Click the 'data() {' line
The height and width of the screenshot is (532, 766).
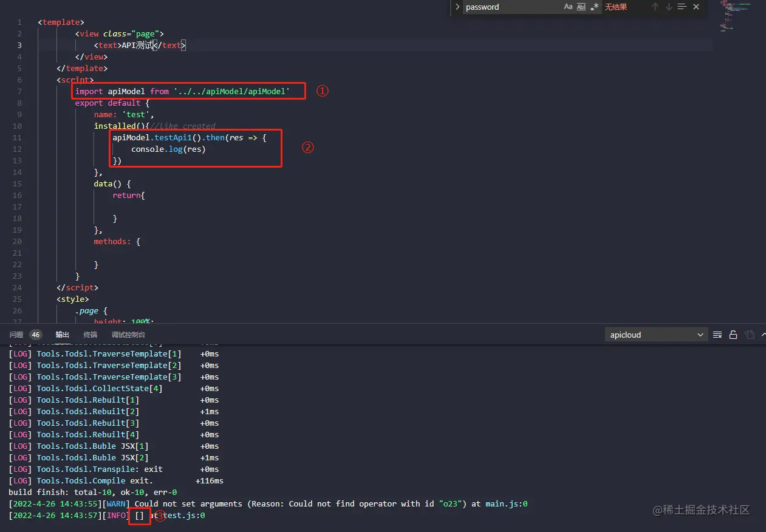click(x=112, y=183)
